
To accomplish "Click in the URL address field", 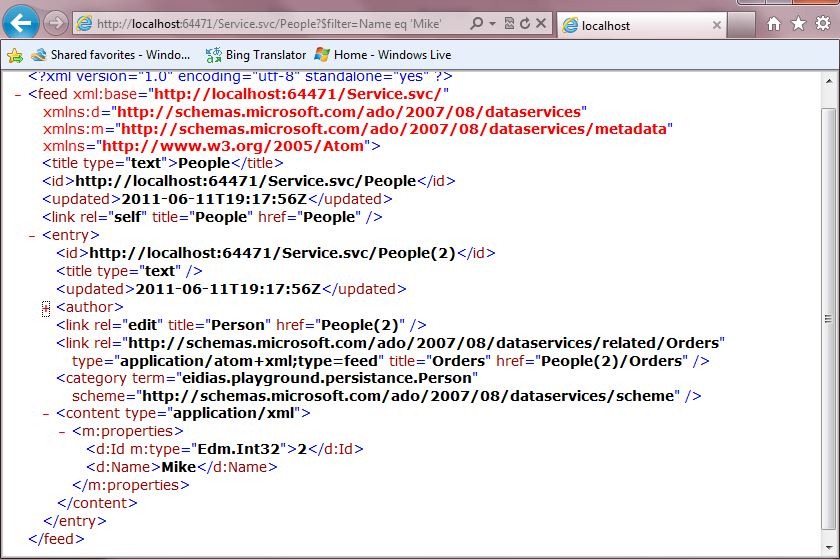I will pyautogui.click(x=270, y=23).
